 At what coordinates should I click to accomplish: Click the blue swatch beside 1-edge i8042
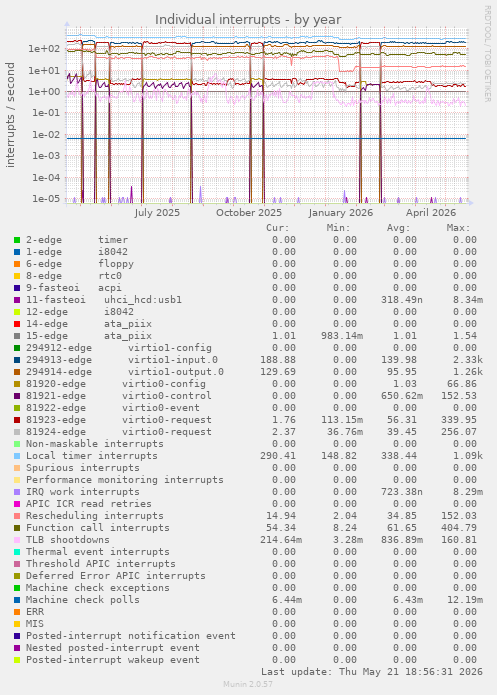pyautogui.click(x=17, y=252)
